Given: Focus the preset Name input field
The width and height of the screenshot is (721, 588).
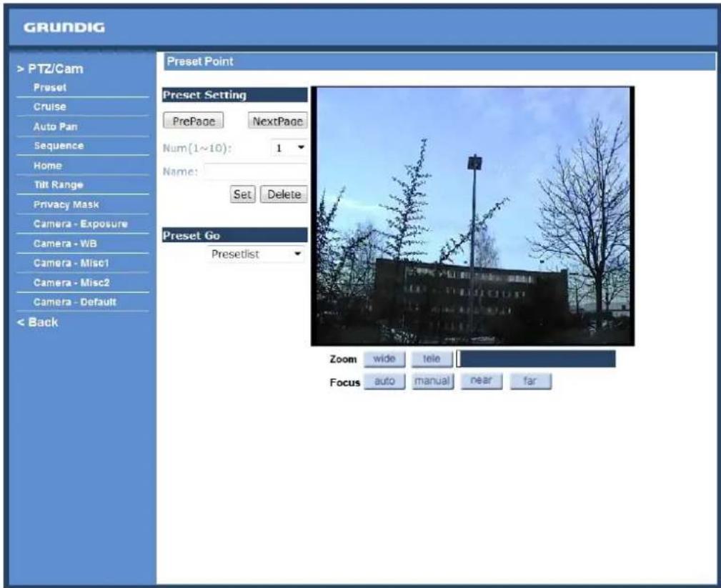Looking at the screenshot, I should (x=256, y=171).
